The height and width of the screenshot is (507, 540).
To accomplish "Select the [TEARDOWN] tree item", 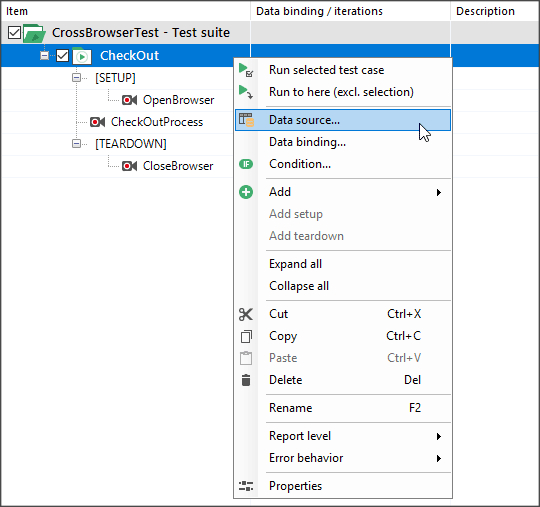I will pyautogui.click(x=131, y=144).
